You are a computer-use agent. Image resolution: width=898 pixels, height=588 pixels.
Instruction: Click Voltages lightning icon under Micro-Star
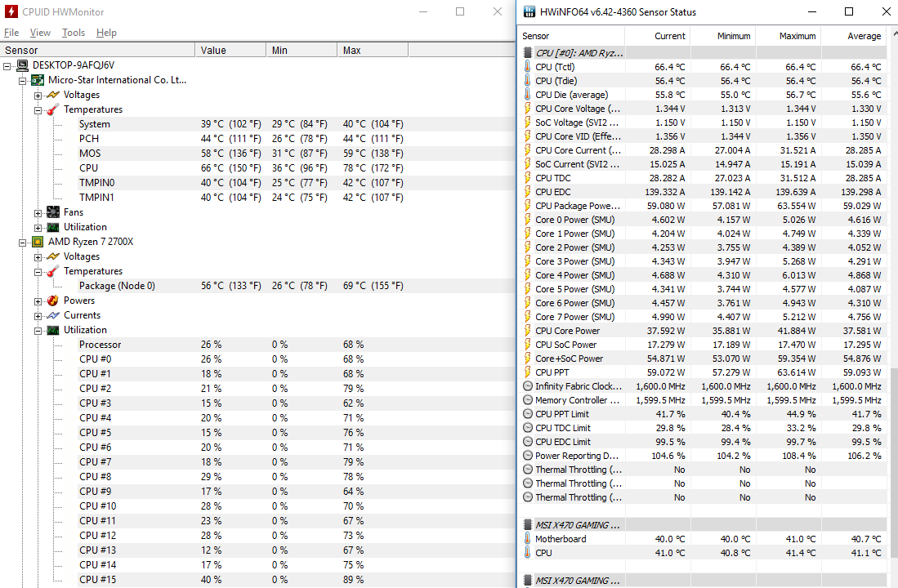(x=53, y=95)
